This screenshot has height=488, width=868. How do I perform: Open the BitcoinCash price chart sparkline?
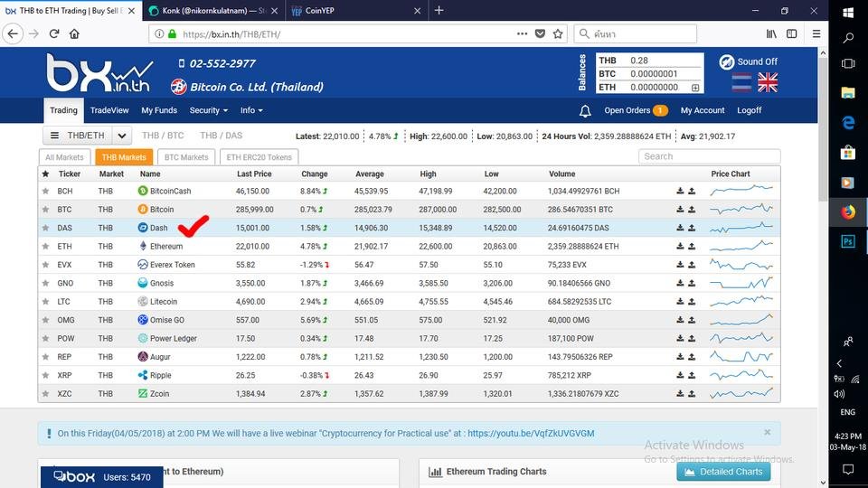[741, 191]
